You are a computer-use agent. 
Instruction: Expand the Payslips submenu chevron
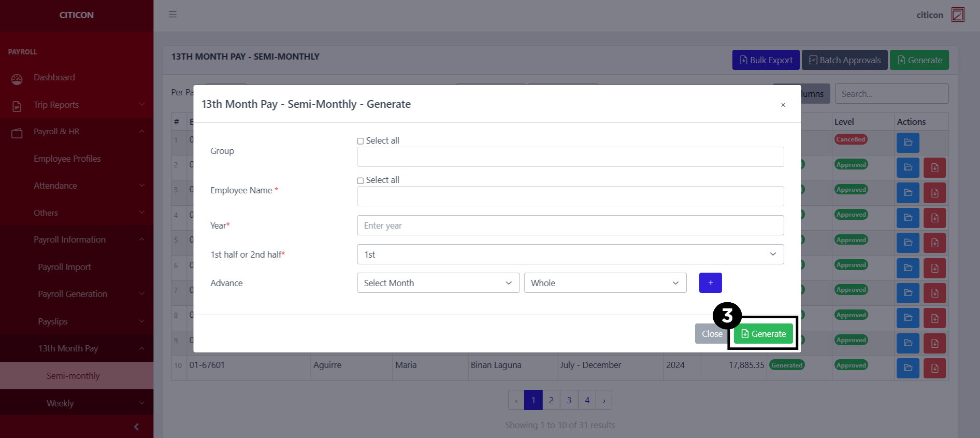pyautogui.click(x=142, y=321)
